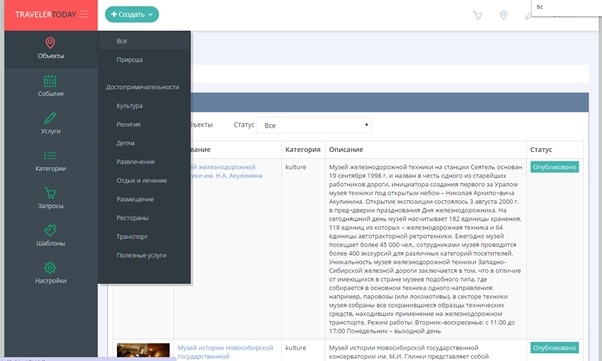Click the search field in top right
Viewport: 602px width, 361px height.
point(567,7)
